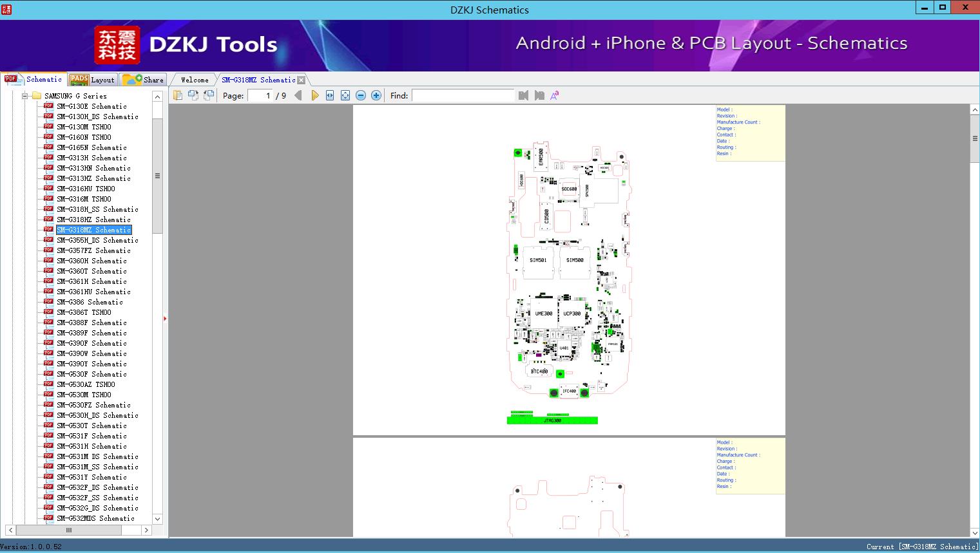Click the document view scroll up arrow
Viewport: 980px width, 553px height.
[x=975, y=110]
